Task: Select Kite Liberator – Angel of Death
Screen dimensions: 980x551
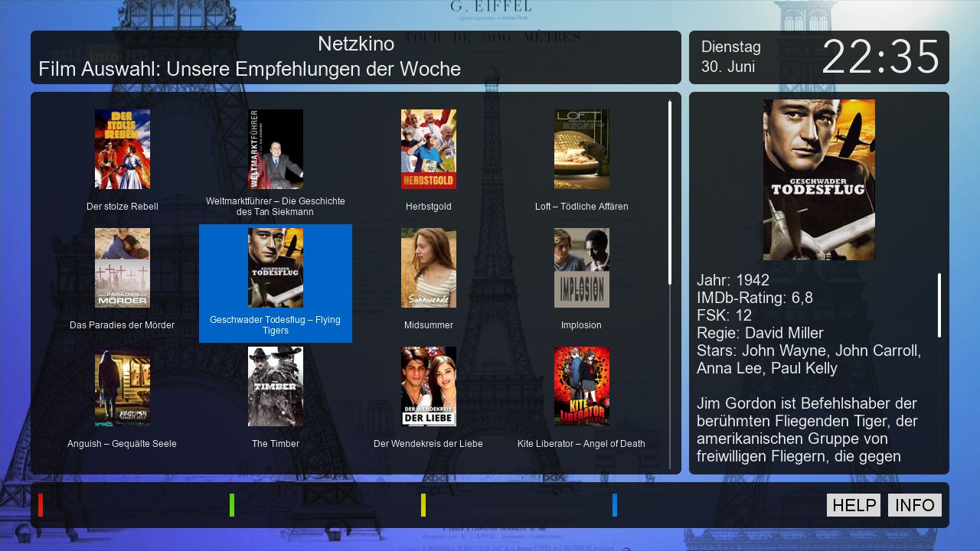Action: click(582, 386)
